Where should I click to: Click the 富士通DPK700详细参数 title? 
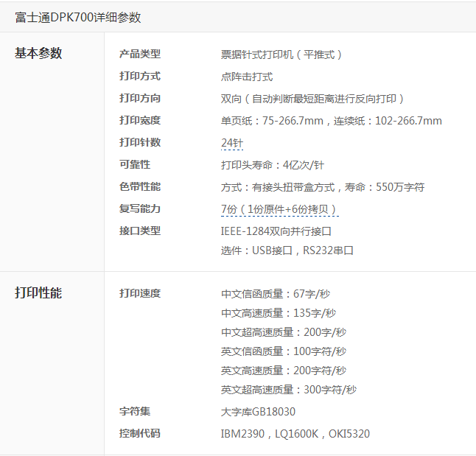click(x=77, y=17)
